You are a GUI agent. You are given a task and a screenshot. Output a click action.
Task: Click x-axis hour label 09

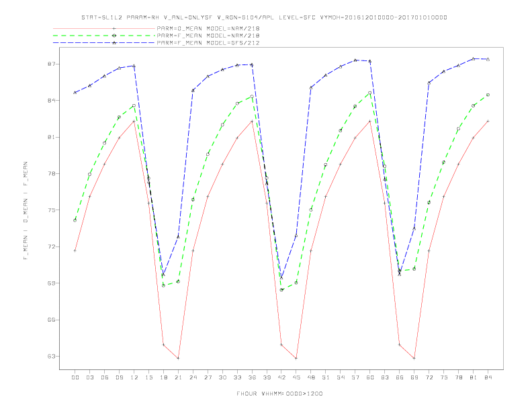click(x=120, y=377)
